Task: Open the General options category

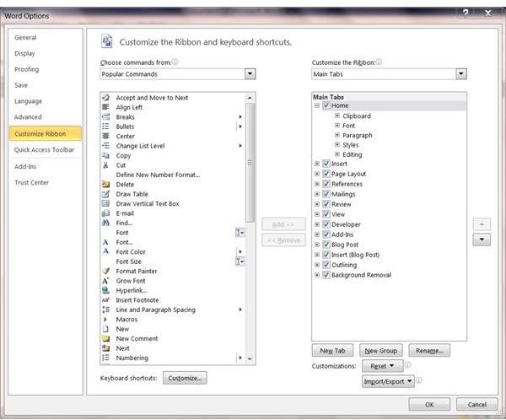Action: [25, 37]
